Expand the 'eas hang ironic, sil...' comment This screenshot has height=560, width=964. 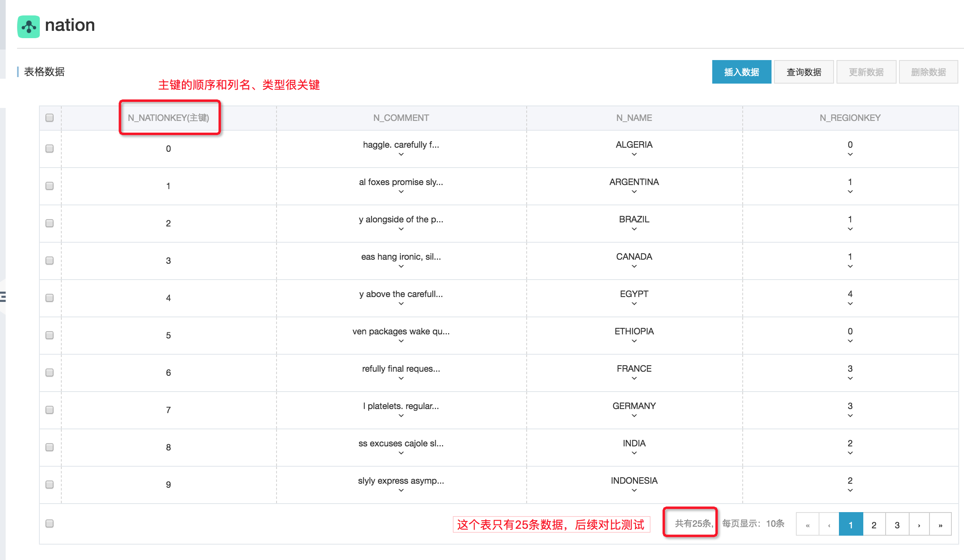point(401,266)
